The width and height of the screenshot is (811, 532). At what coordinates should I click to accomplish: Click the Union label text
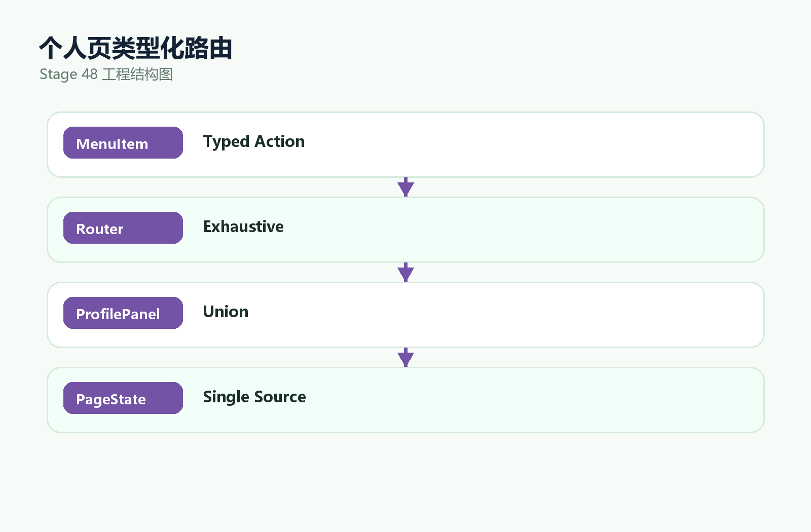[x=226, y=312]
